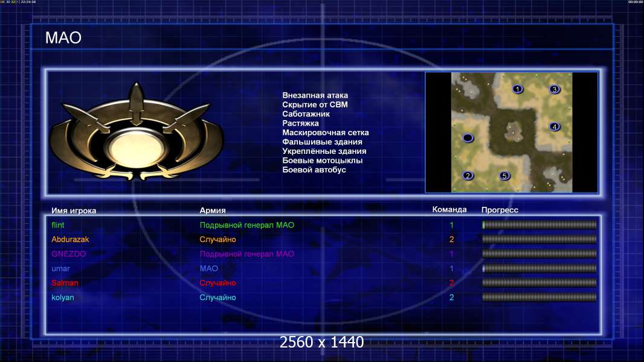
Task: Click the 'Внезапная атака' ability line
Action: (315, 95)
